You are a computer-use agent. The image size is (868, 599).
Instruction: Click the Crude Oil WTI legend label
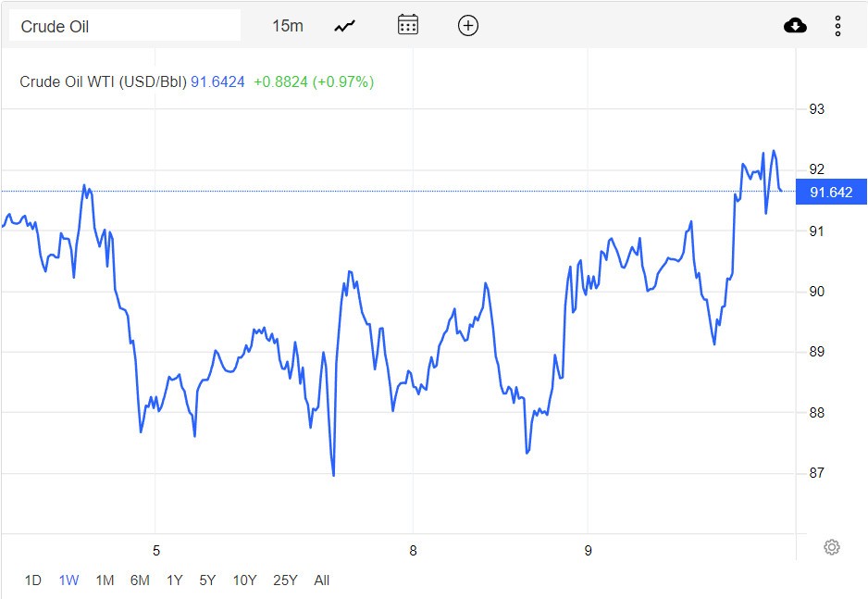pos(104,82)
